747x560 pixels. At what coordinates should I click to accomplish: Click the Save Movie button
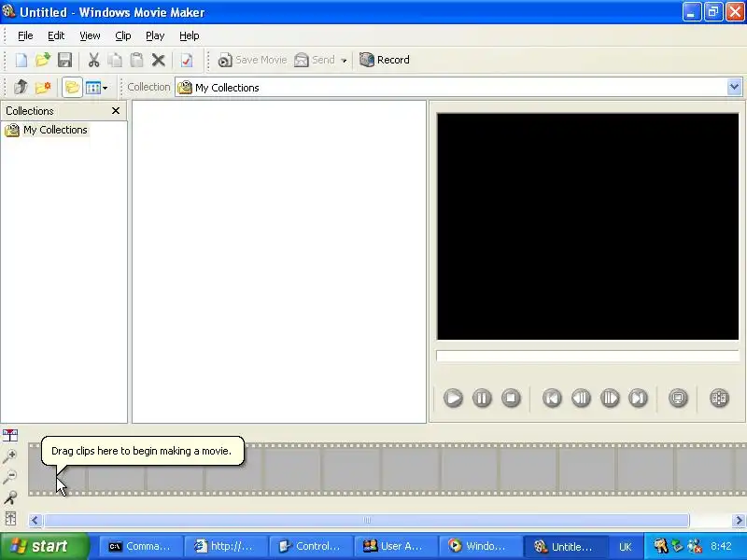[252, 60]
